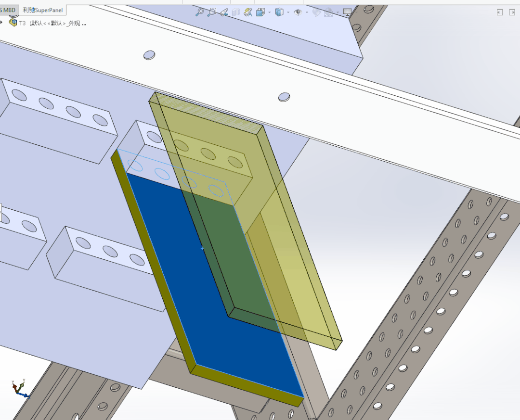The height and width of the screenshot is (420, 520).
Task: Click the right panel arrow button
Action: coord(513,12)
